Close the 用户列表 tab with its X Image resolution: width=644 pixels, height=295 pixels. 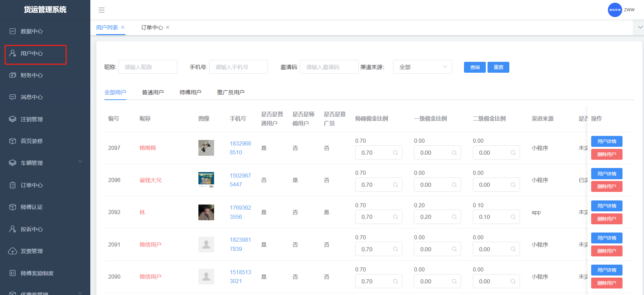pyautogui.click(x=123, y=27)
